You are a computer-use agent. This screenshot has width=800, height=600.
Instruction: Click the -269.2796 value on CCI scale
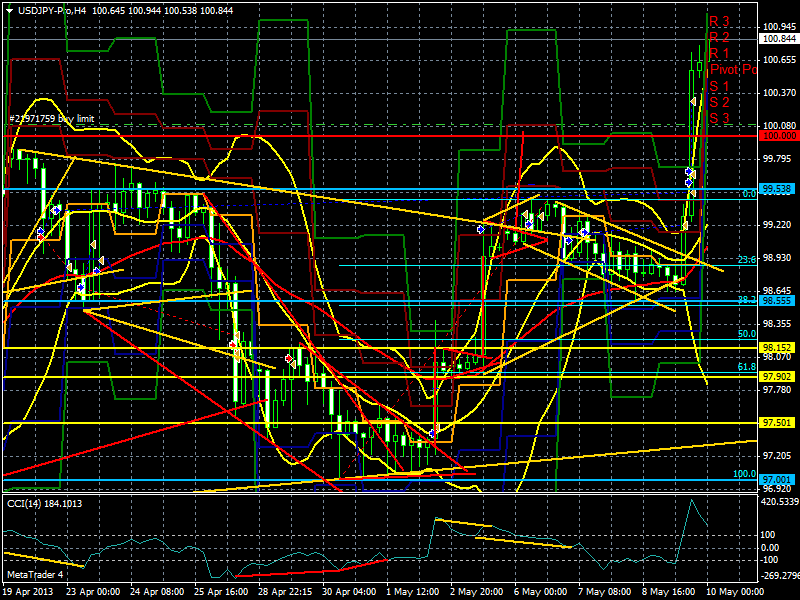point(780,576)
